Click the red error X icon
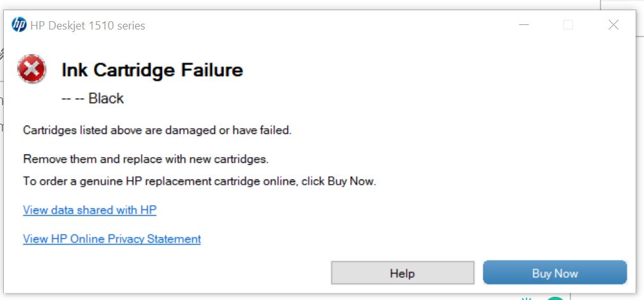This screenshot has width=644, height=300. (31, 69)
